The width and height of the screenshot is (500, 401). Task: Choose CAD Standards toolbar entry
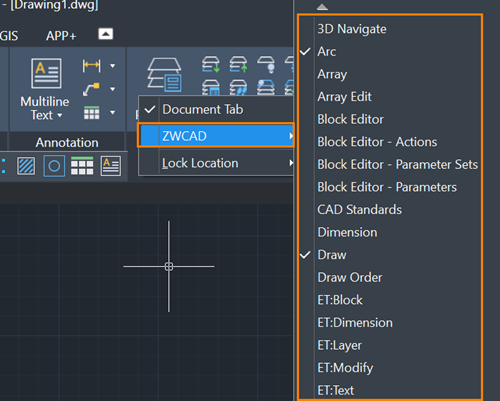[390, 210]
